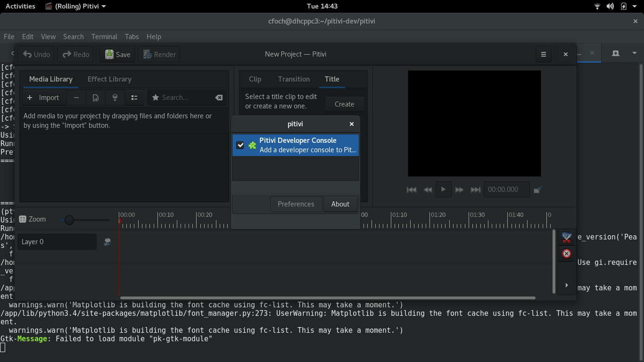The width and height of the screenshot is (644, 362).
Task: Click the star icon in search box
Action: (155, 98)
